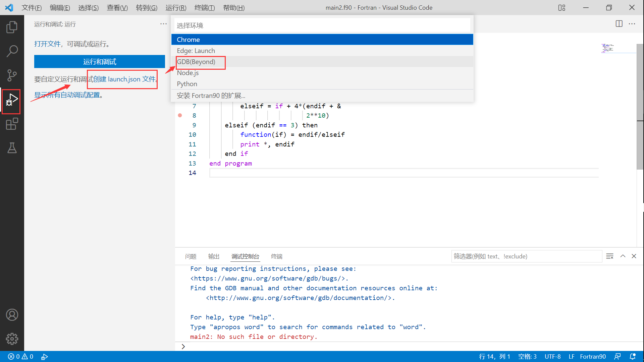
Task: Select GDB(Beyond) from environment dropdown
Action: 196,61
